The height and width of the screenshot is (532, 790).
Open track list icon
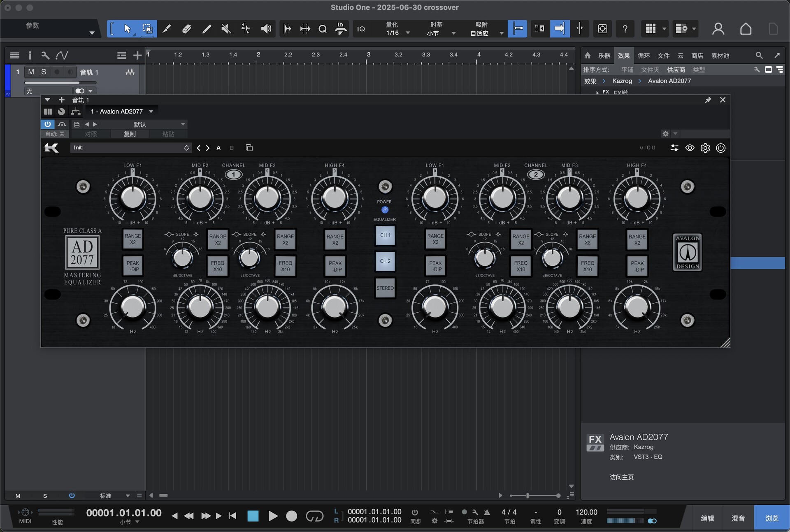(14, 55)
